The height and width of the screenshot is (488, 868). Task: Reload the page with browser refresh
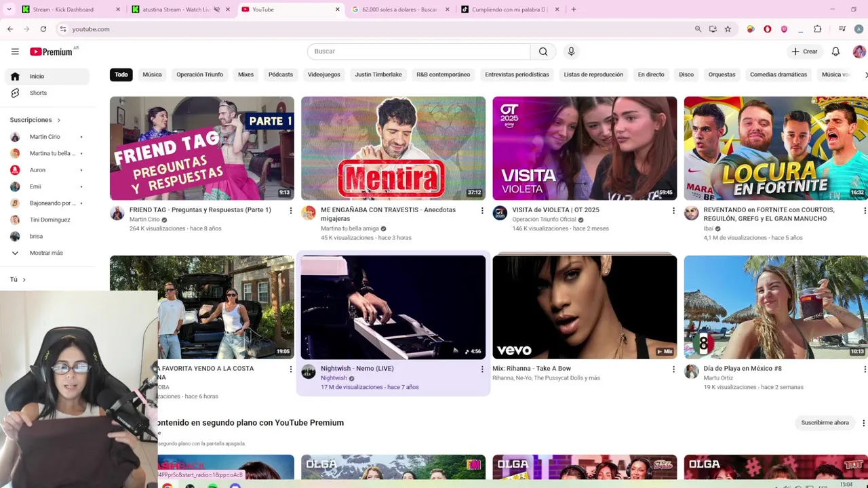[43, 29]
